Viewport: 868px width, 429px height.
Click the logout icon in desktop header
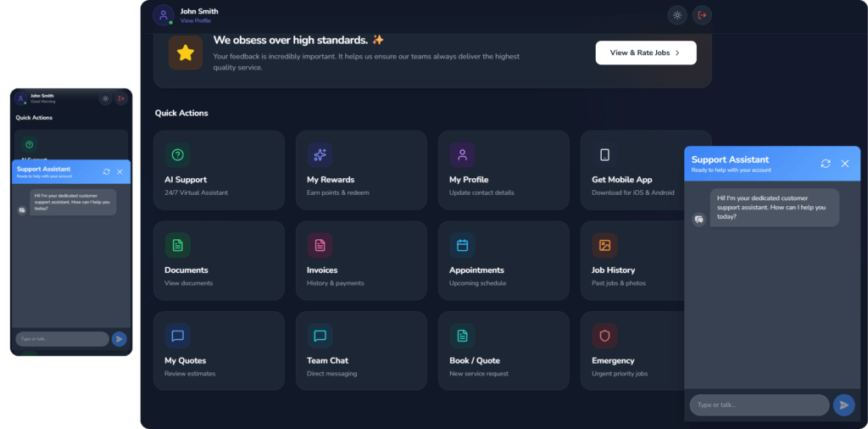point(702,14)
